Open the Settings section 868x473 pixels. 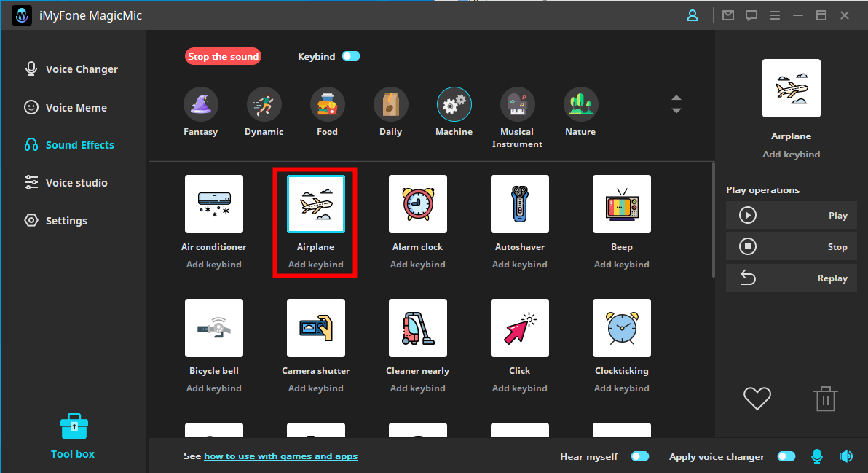tap(55, 220)
